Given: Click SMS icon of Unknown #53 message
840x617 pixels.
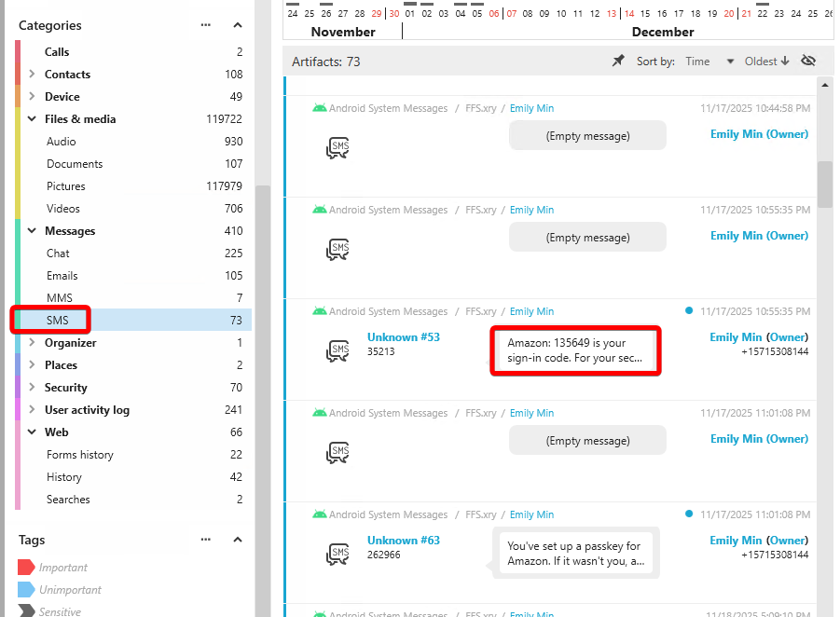Looking at the screenshot, I should (337, 350).
